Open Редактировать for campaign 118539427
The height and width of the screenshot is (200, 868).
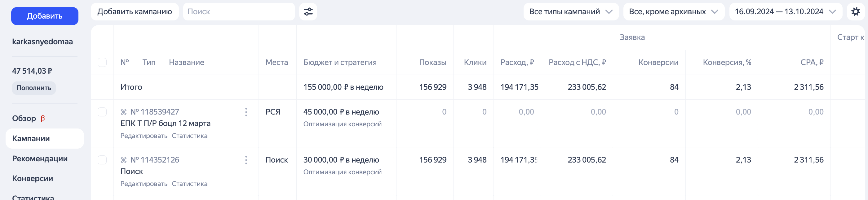144,135
